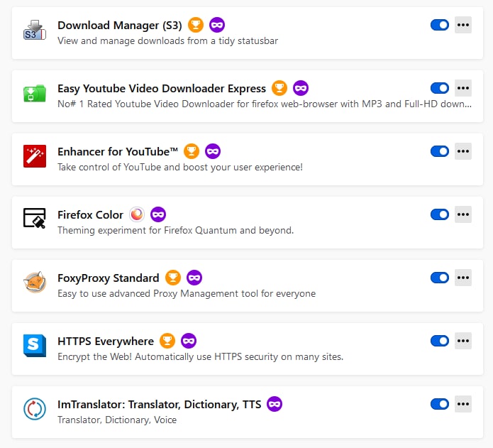
Task: Click the trophy badge next to FoxyProxy Standard
Action: pyautogui.click(x=173, y=278)
